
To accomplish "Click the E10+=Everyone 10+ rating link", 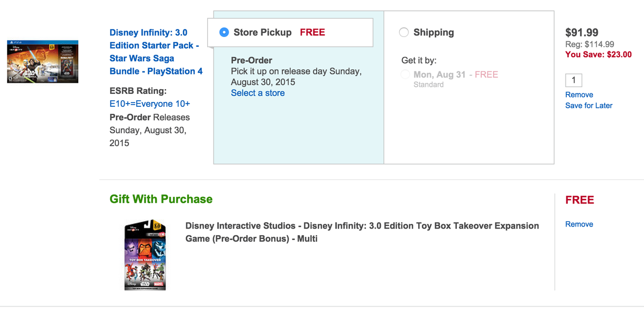I will 150,104.
